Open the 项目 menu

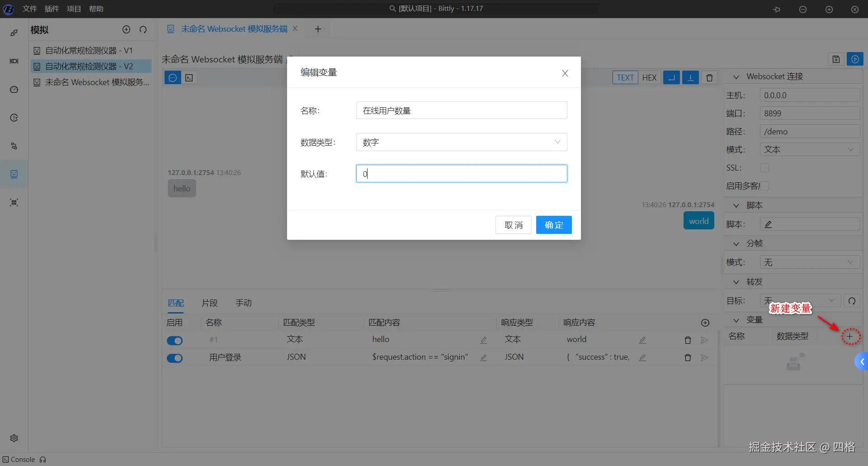(x=74, y=9)
